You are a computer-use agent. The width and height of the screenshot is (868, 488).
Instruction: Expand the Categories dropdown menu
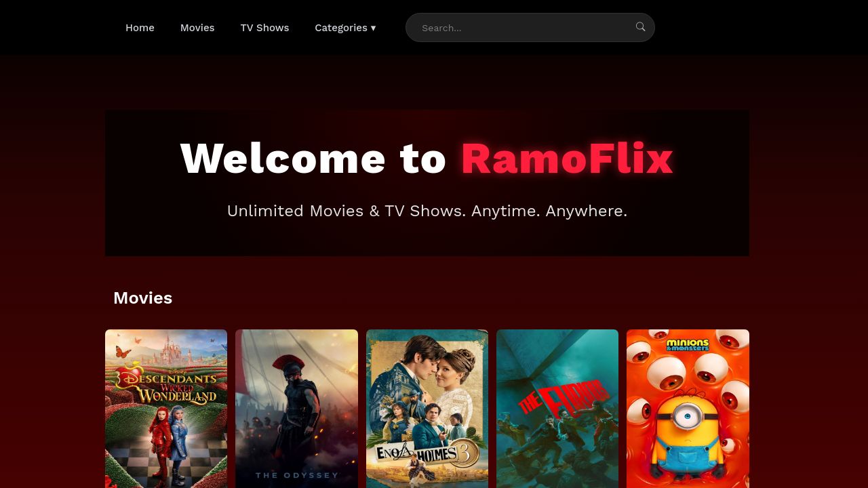point(345,28)
